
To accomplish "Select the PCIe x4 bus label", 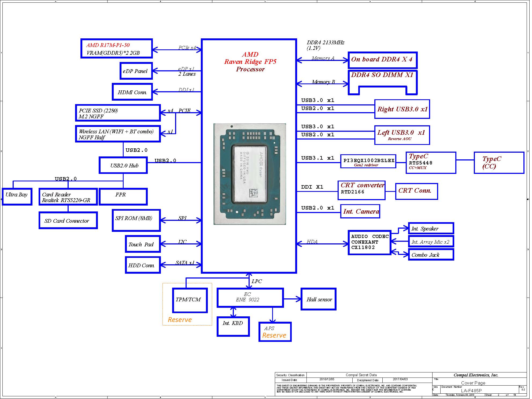I will point(187,47).
